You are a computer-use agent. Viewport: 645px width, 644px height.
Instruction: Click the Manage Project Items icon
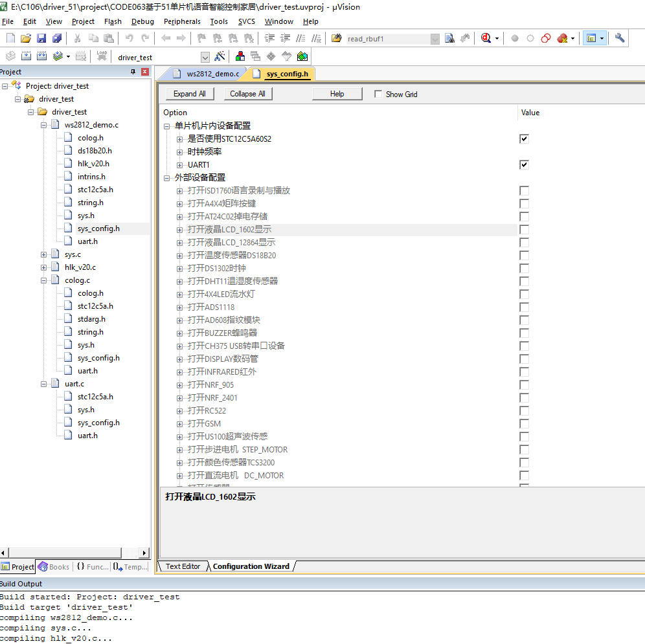[x=240, y=56]
